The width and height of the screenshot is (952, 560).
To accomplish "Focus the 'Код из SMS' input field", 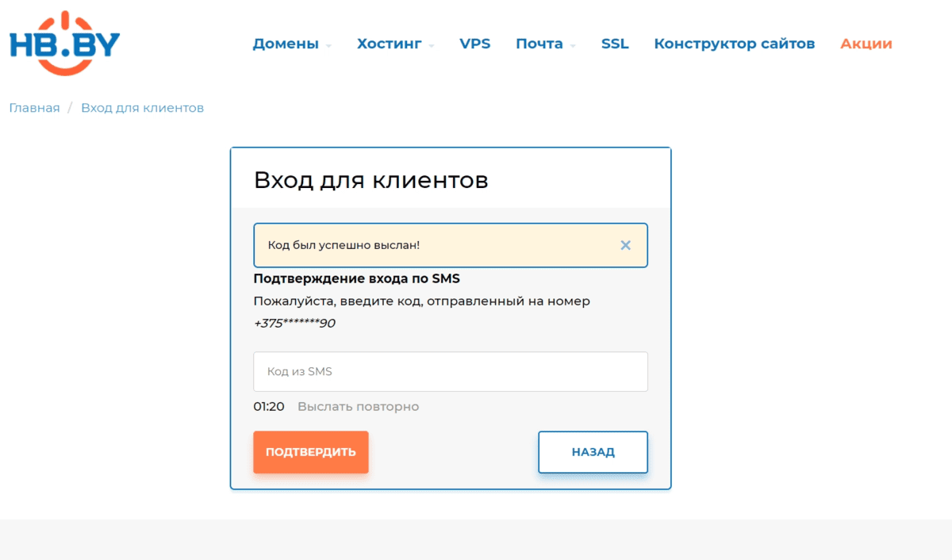I will 450,371.
